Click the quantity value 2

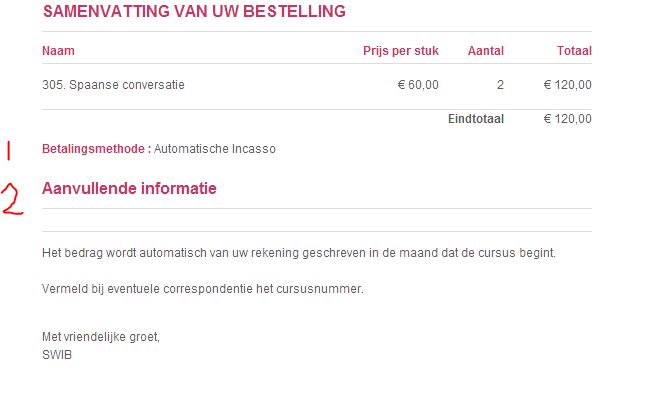500,85
